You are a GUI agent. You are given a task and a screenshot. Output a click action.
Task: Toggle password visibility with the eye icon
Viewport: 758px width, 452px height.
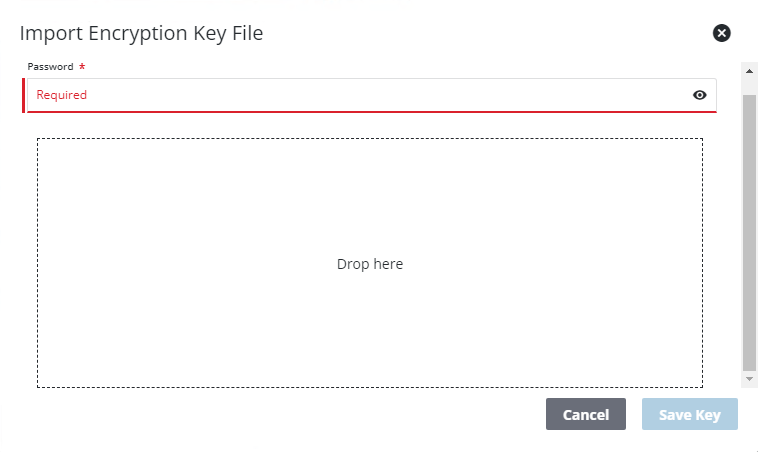pyautogui.click(x=699, y=95)
